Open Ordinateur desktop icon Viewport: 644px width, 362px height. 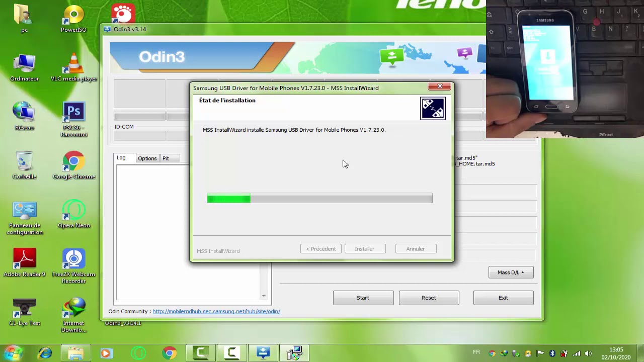coord(24,68)
